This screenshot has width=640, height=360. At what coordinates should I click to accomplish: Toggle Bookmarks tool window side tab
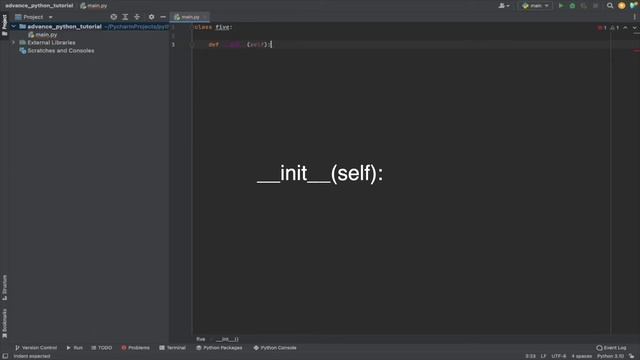pos(4,323)
